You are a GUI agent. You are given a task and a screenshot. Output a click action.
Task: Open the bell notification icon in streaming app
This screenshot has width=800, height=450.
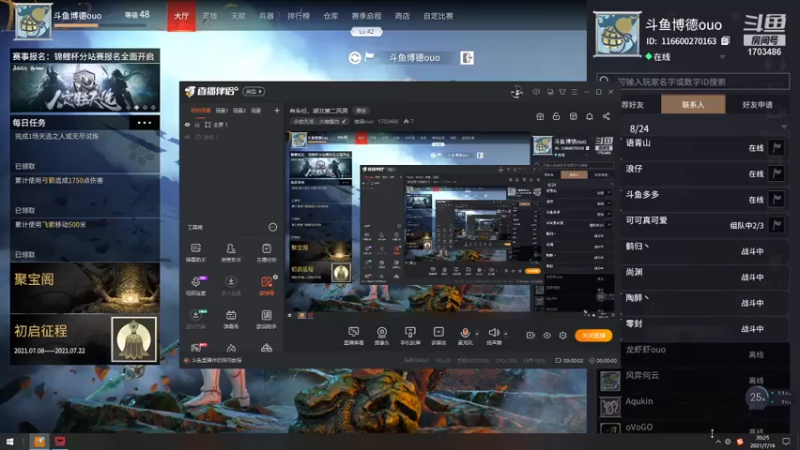[x=589, y=116]
